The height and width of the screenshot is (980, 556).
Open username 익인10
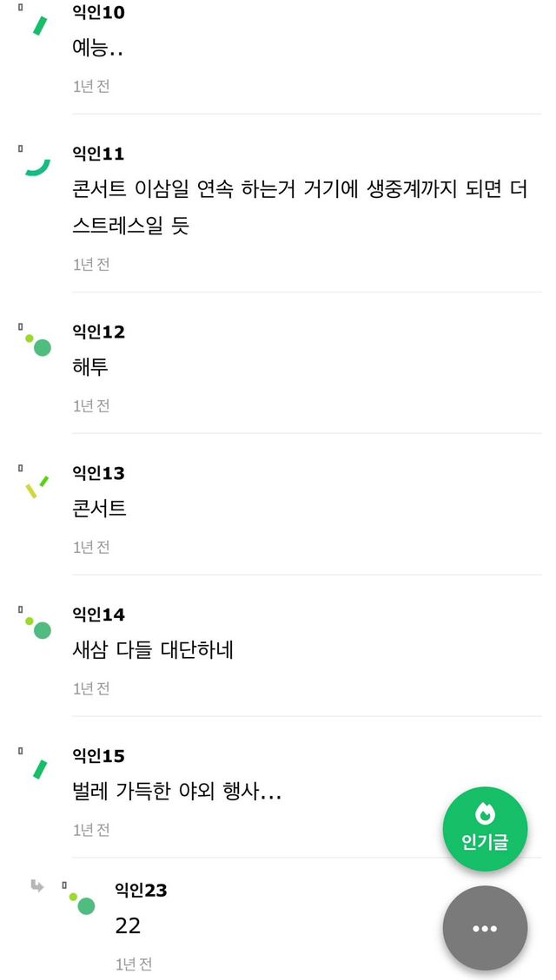98,13
